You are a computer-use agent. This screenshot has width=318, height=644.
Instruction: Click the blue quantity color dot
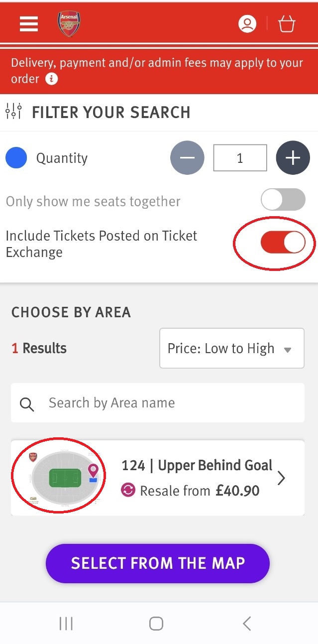pos(16,158)
